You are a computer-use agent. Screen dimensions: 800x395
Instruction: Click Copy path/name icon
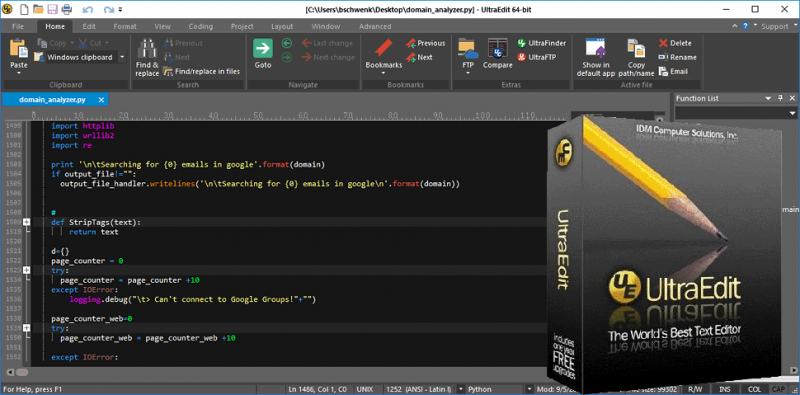[x=636, y=48]
